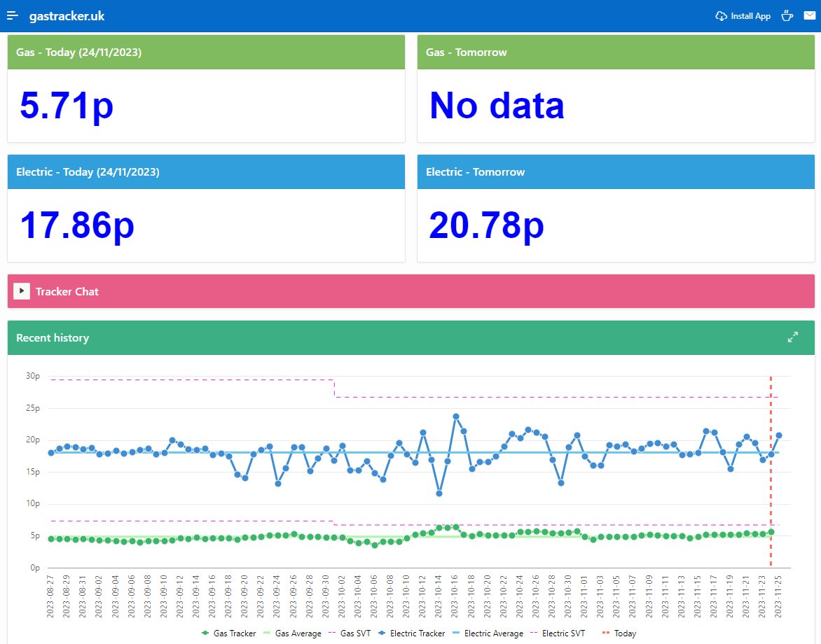The width and height of the screenshot is (821, 644).
Task: Click the Install App cloud icon
Action: (721, 16)
